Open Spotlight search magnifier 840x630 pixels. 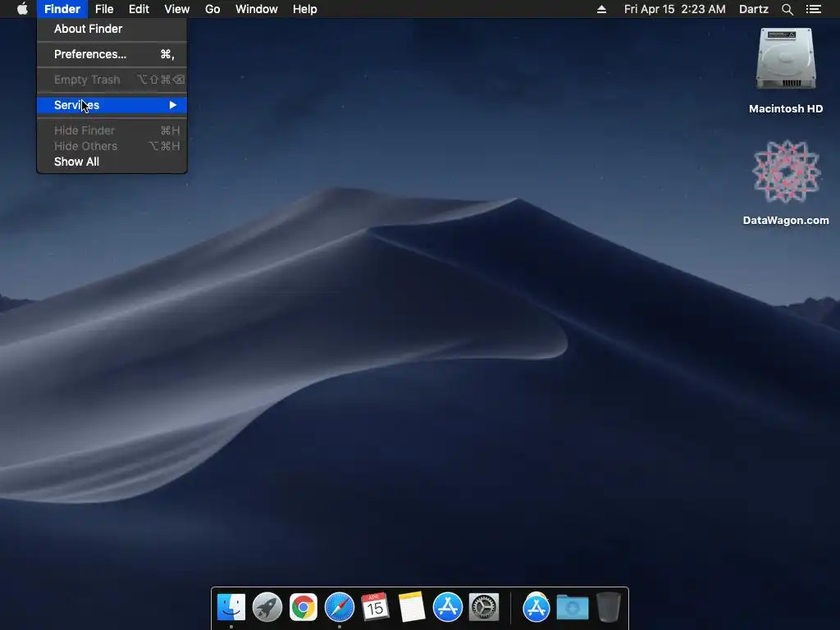click(x=787, y=9)
